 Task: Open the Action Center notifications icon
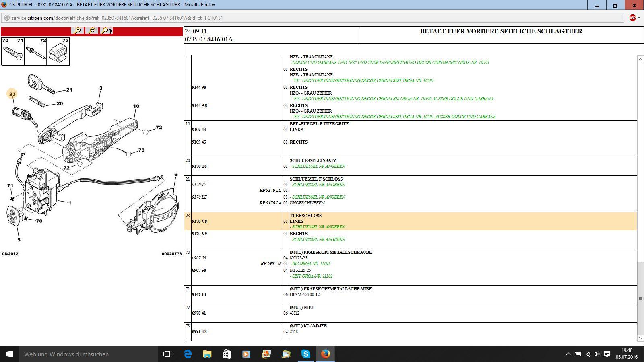(x=607, y=354)
